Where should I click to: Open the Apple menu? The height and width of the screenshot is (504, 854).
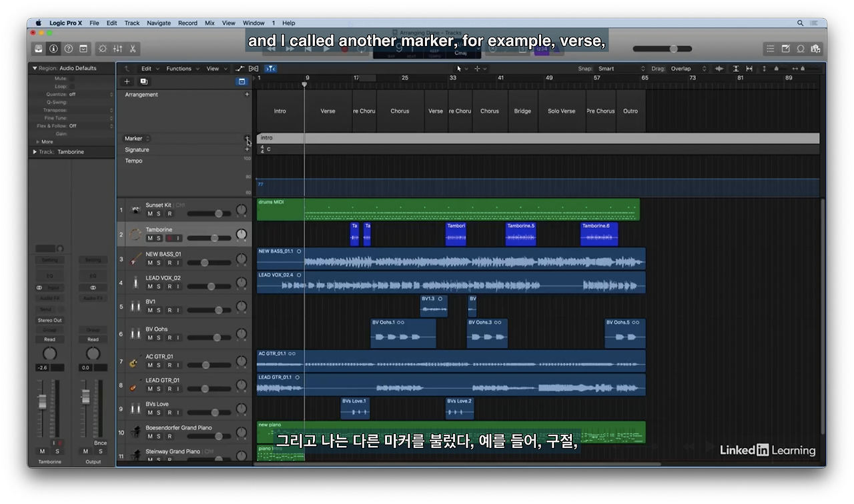pyautogui.click(x=38, y=23)
